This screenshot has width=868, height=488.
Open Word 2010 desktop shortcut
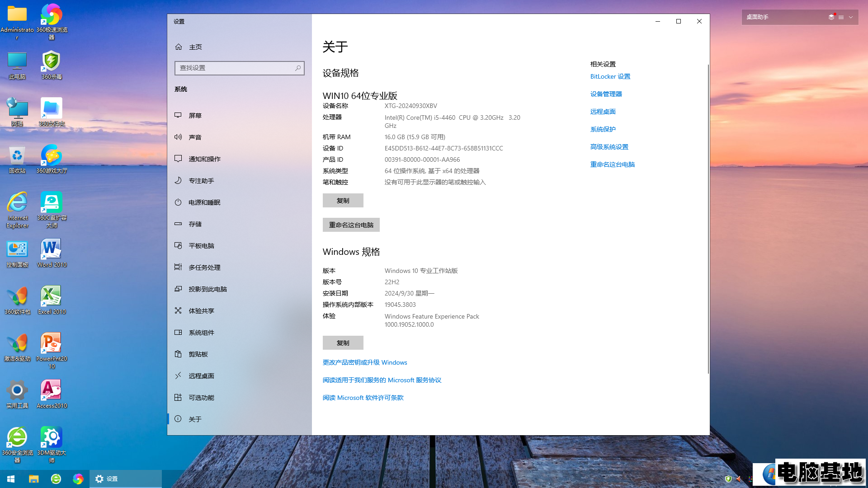(52, 253)
